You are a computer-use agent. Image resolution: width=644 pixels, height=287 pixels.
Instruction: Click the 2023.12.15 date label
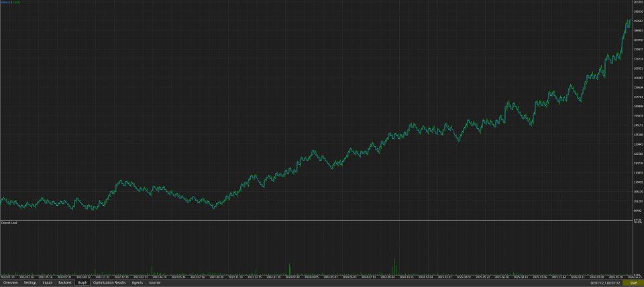pyautogui.click(x=256, y=277)
